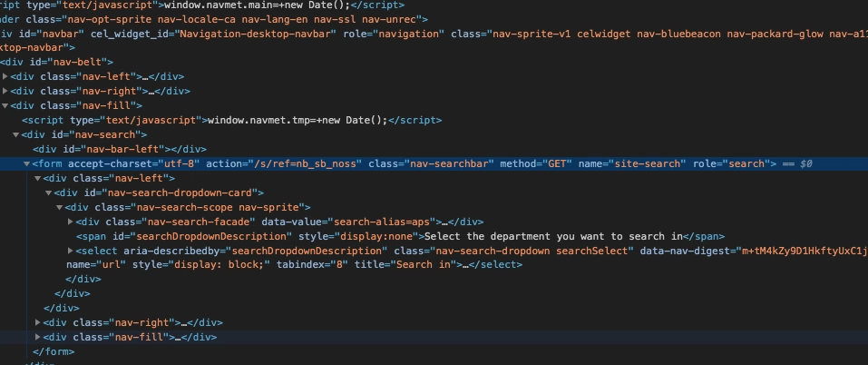The height and width of the screenshot is (365, 868).
Task: Collapse the nav-search-scope nav-sprite div
Action: pyautogui.click(x=59, y=207)
